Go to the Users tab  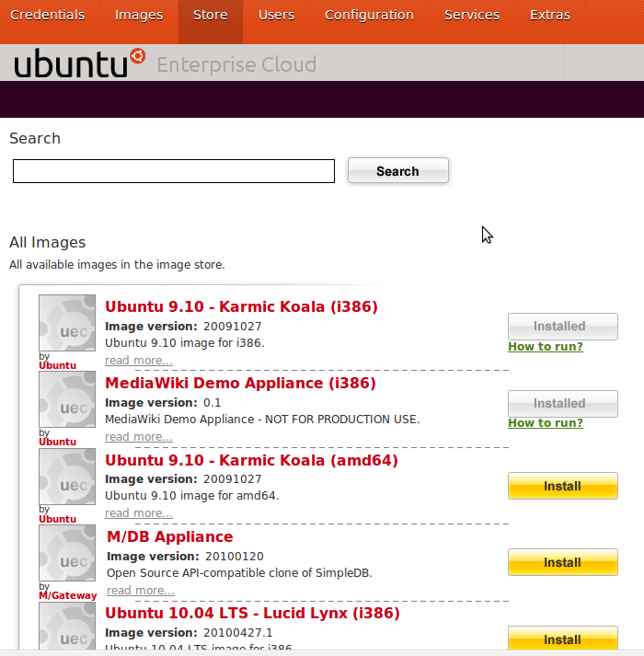(x=276, y=15)
